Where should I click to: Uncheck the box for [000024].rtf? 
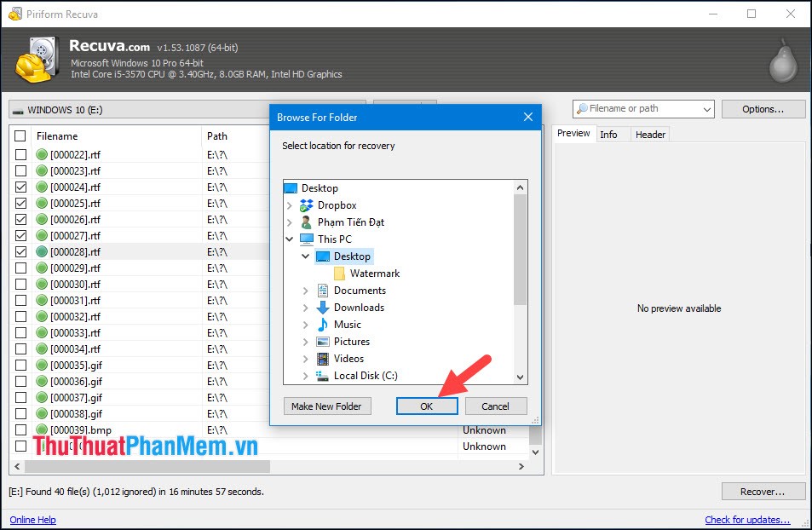pyautogui.click(x=20, y=187)
